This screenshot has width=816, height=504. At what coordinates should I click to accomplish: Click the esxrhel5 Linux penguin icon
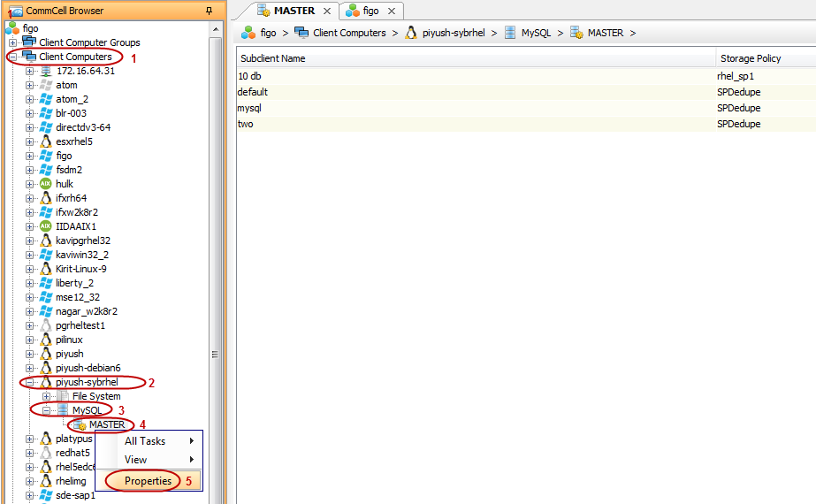[x=46, y=141]
